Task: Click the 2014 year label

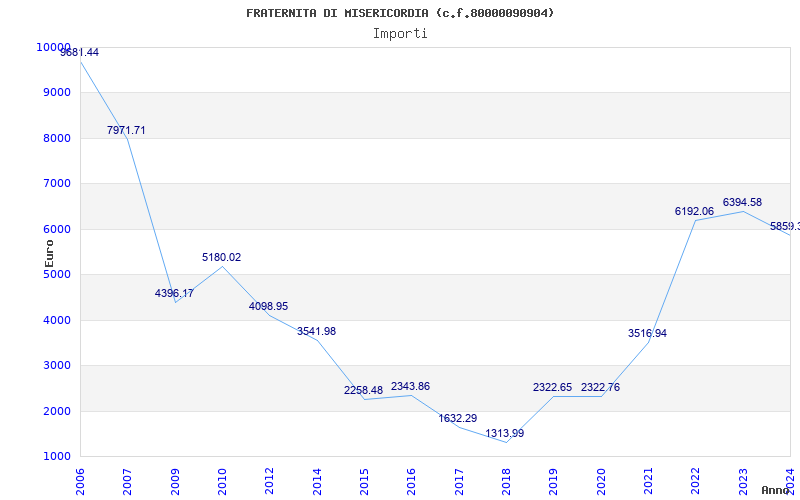Action: [317, 482]
